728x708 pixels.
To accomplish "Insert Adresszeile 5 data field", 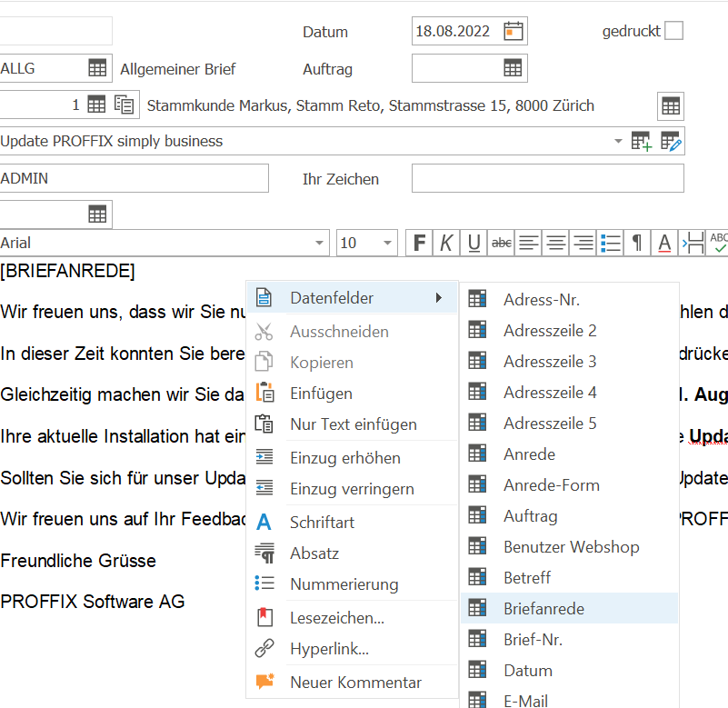I will tap(569, 424).
